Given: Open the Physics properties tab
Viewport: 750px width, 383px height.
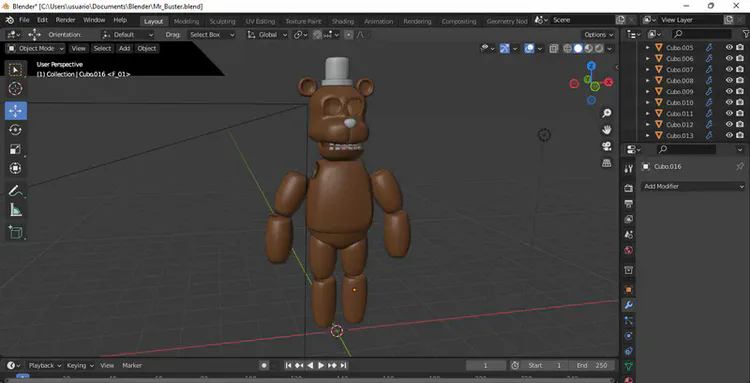Looking at the screenshot, I should coord(629,336).
